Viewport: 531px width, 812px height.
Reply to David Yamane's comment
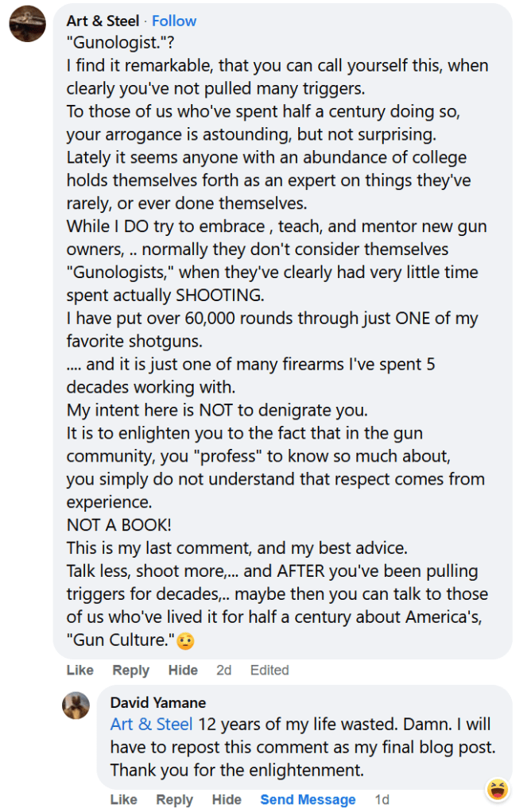coord(175,799)
